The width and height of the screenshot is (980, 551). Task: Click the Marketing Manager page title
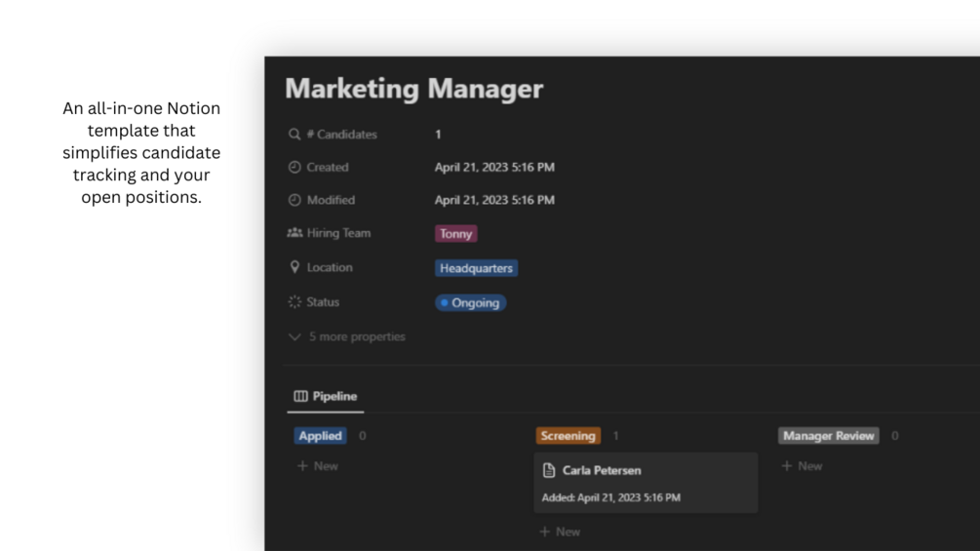(413, 89)
